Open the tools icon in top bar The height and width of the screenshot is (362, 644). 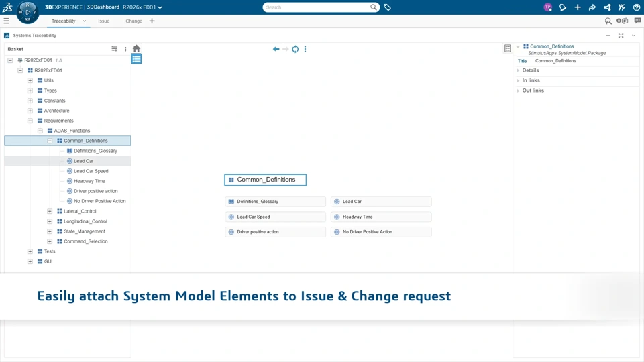(x=622, y=7)
